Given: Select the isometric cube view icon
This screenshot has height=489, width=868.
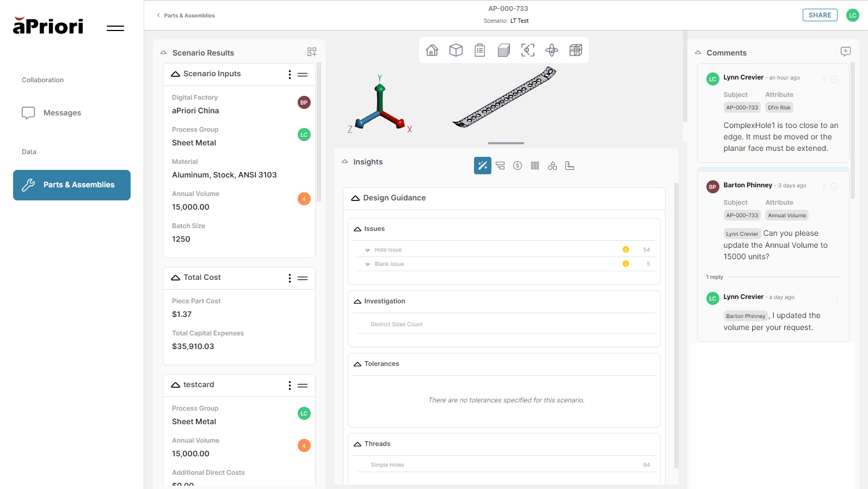Looking at the screenshot, I should (x=456, y=51).
